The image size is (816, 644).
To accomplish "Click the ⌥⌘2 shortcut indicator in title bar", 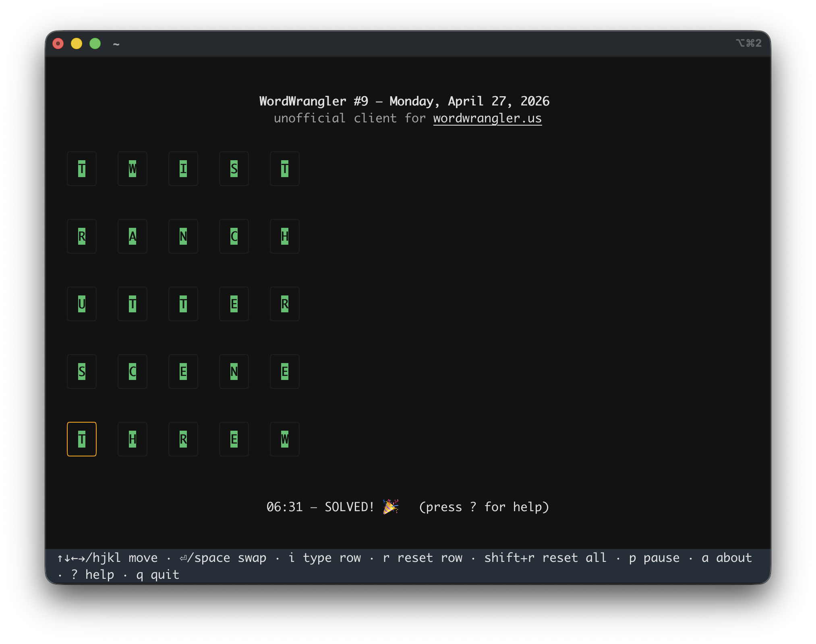I will pyautogui.click(x=749, y=43).
